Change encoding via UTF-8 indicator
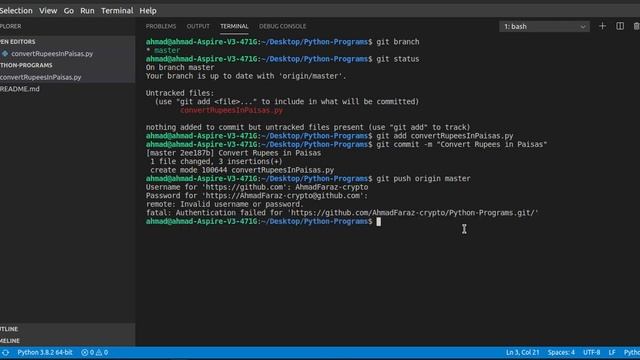 click(591, 352)
